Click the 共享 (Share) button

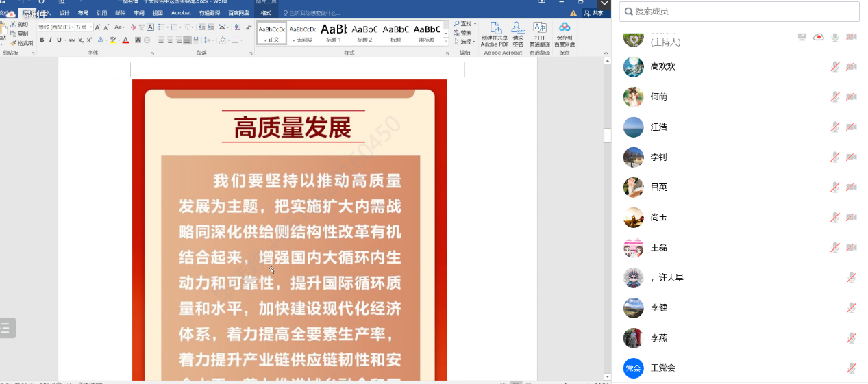pyautogui.click(x=594, y=13)
